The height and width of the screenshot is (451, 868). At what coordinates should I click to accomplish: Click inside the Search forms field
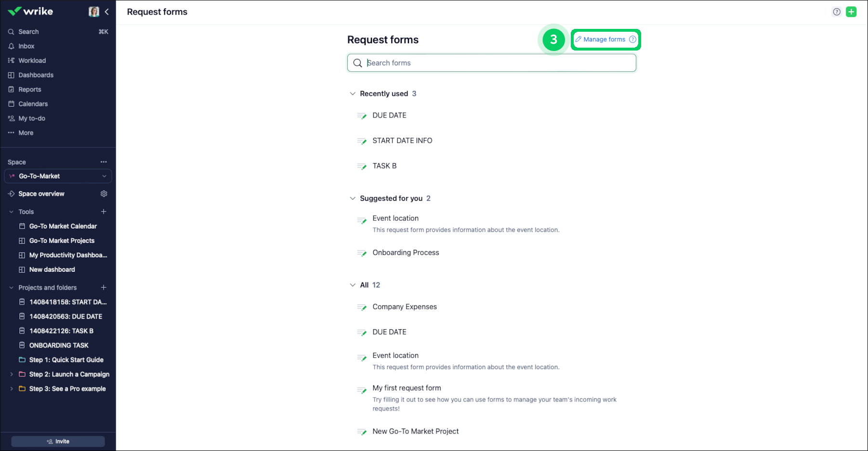pos(491,63)
